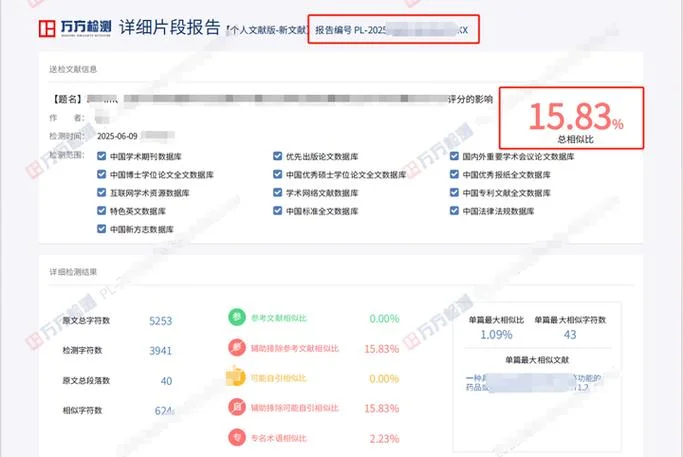
Task: Click the 总相似比 caption
Action: pyautogui.click(x=575, y=139)
